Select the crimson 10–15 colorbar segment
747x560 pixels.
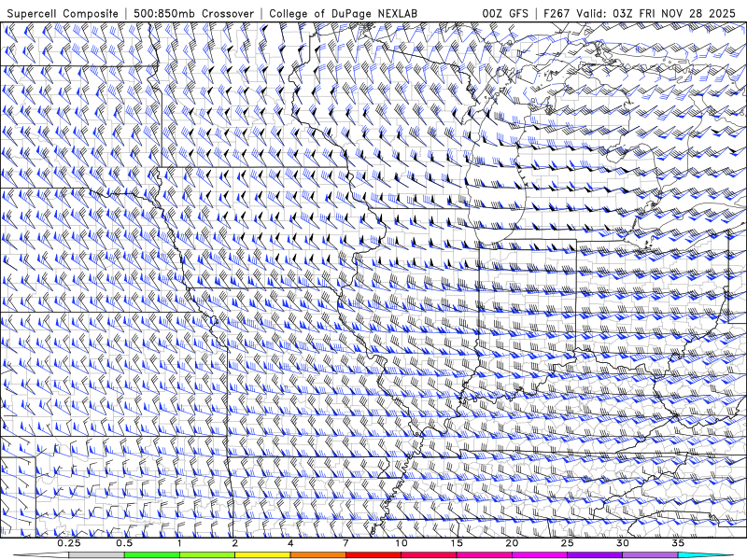click(x=429, y=555)
